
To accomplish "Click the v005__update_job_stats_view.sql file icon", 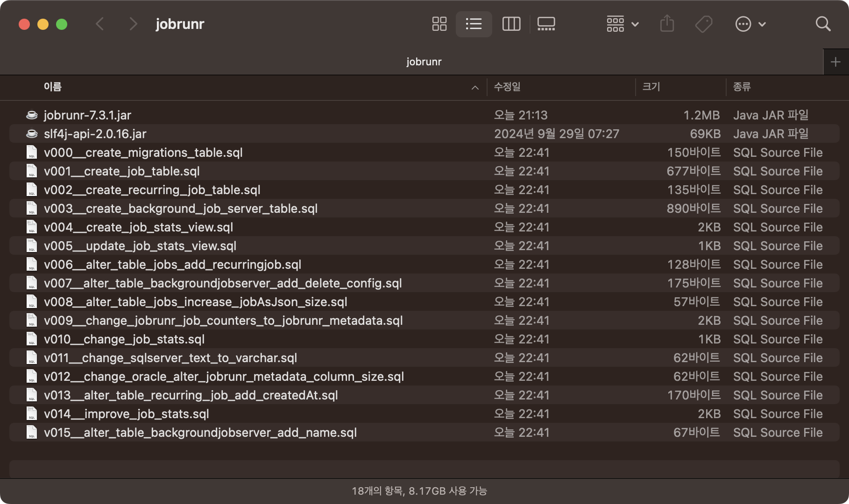I will (32, 245).
